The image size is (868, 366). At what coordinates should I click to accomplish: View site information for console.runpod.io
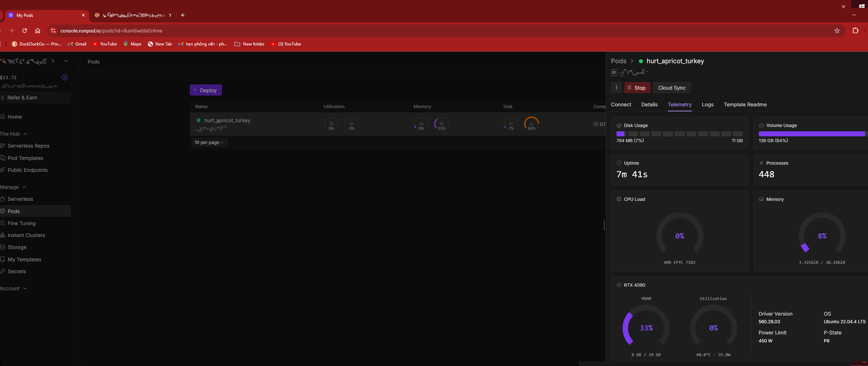[x=53, y=31]
